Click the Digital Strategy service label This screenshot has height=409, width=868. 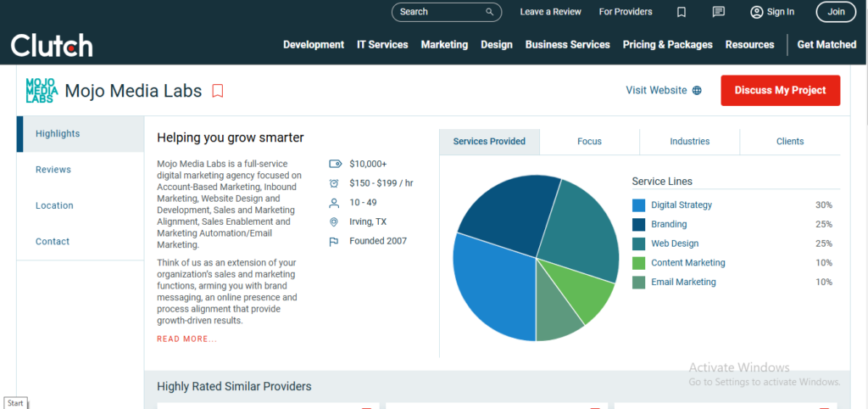(682, 205)
